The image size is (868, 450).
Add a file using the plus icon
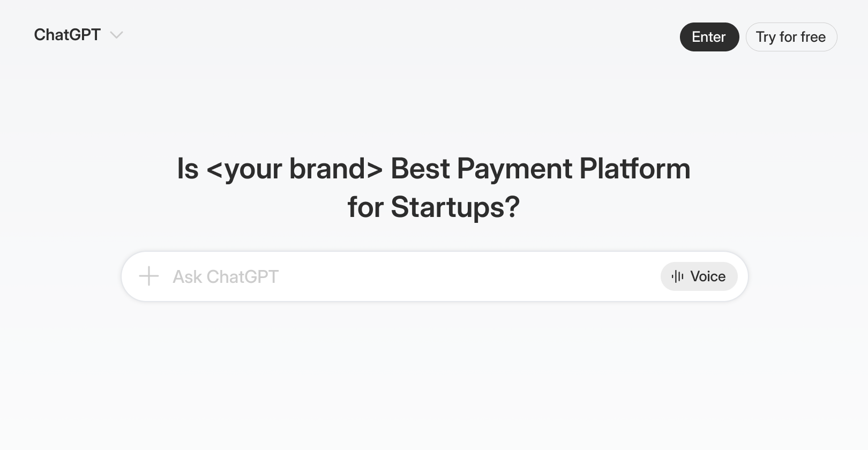tap(149, 276)
